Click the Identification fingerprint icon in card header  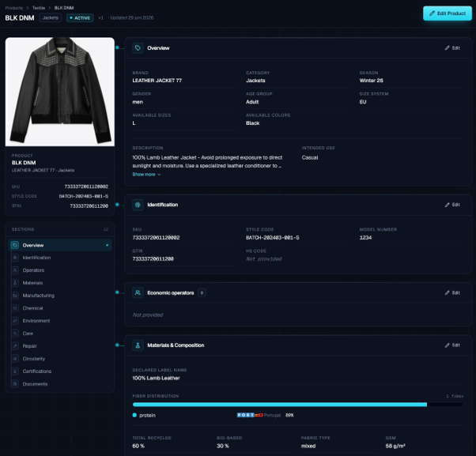coord(138,205)
